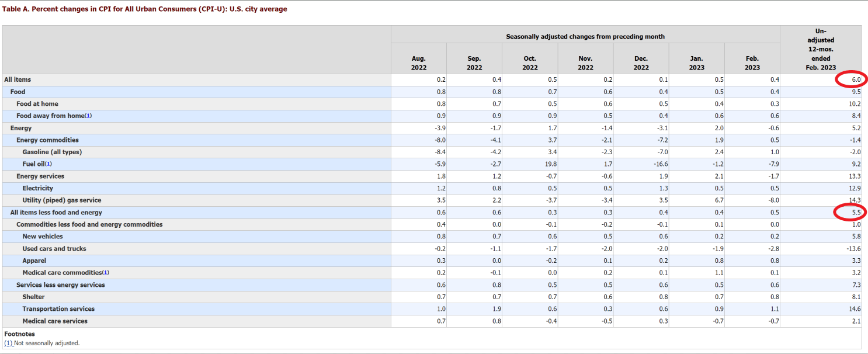The width and height of the screenshot is (868, 354).
Task: Click the Table A title text
Action: pyautogui.click(x=145, y=9)
